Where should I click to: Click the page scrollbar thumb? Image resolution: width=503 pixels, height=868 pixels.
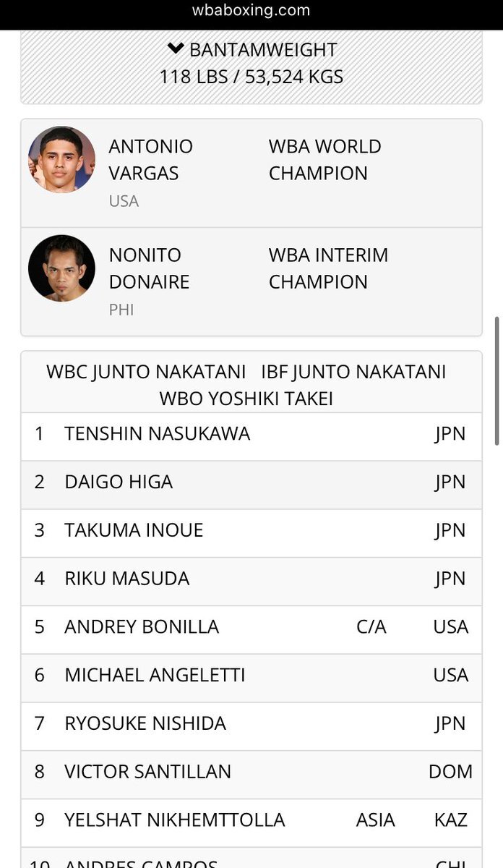[496, 380]
